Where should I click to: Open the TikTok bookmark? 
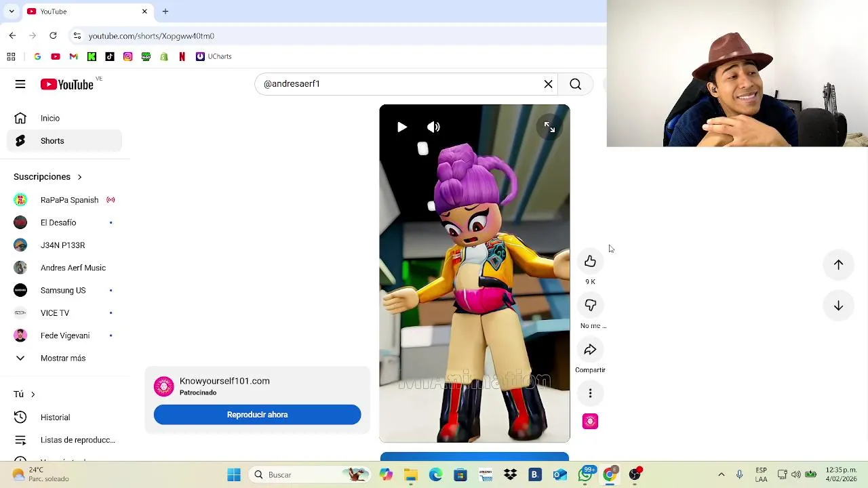click(x=110, y=56)
